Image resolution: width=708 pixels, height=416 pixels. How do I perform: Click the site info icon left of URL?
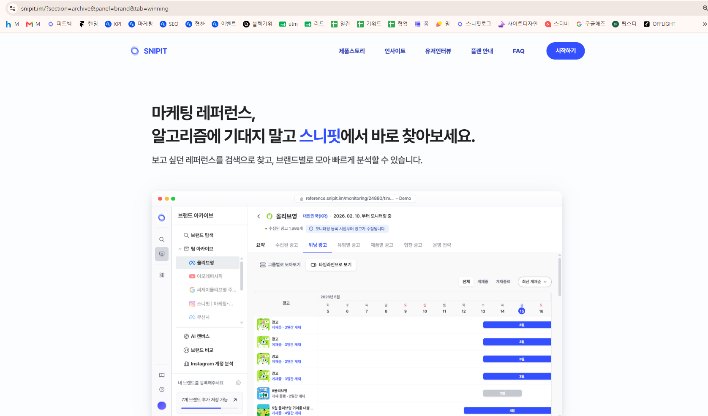click(12, 9)
